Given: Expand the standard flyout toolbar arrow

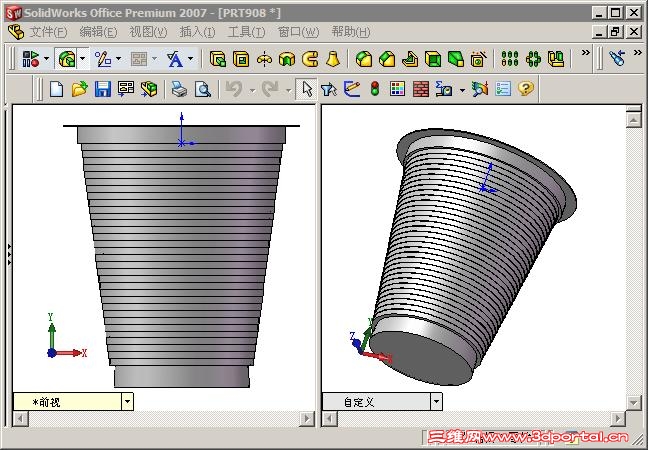Looking at the screenshot, I should pos(46,59).
